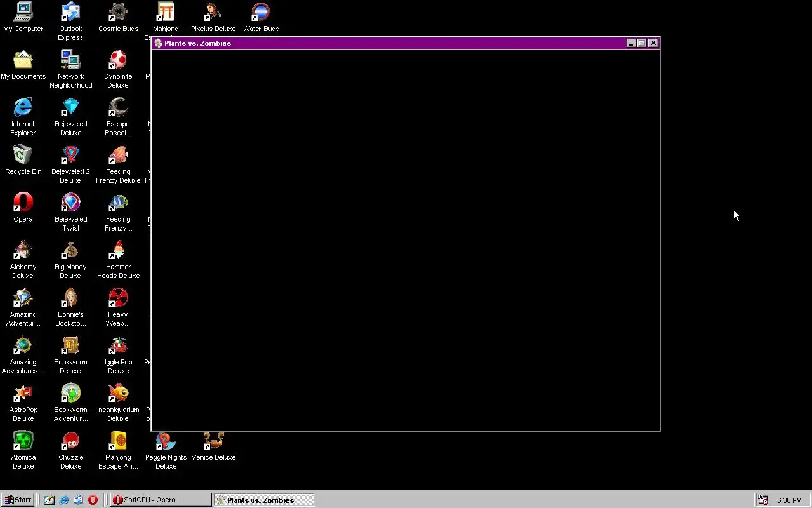
Task: Select the Amazing Adventures ... icon
Action: [x=23, y=355]
